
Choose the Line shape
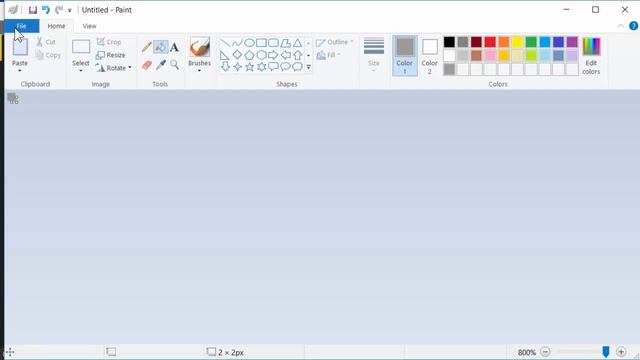[225, 43]
